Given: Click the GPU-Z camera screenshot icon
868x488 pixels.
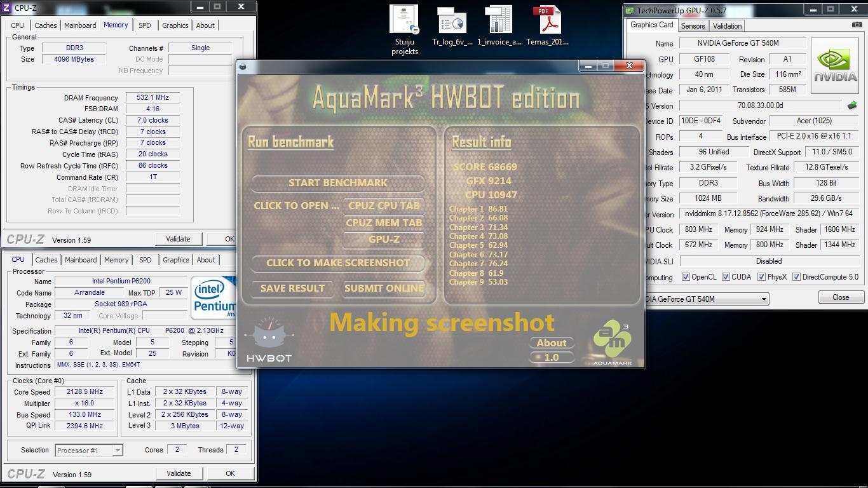Looking at the screenshot, I should pyautogui.click(x=857, y=25).
